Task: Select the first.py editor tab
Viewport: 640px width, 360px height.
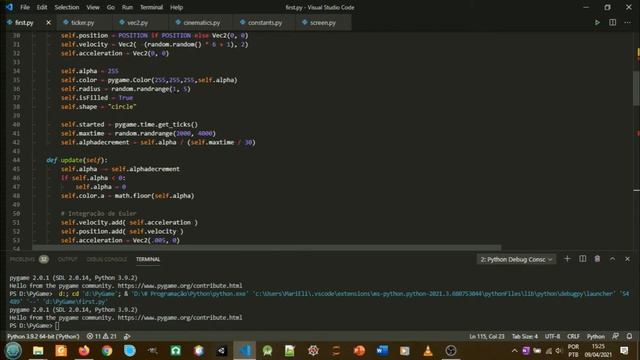Action: [24, 22]
